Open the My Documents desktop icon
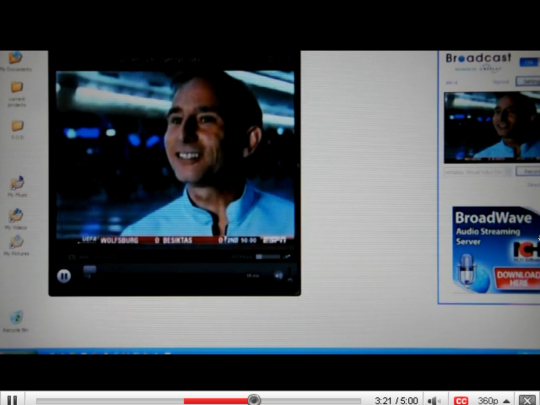Viewport: 540px width, 405px height. click(x=15, y=62)
